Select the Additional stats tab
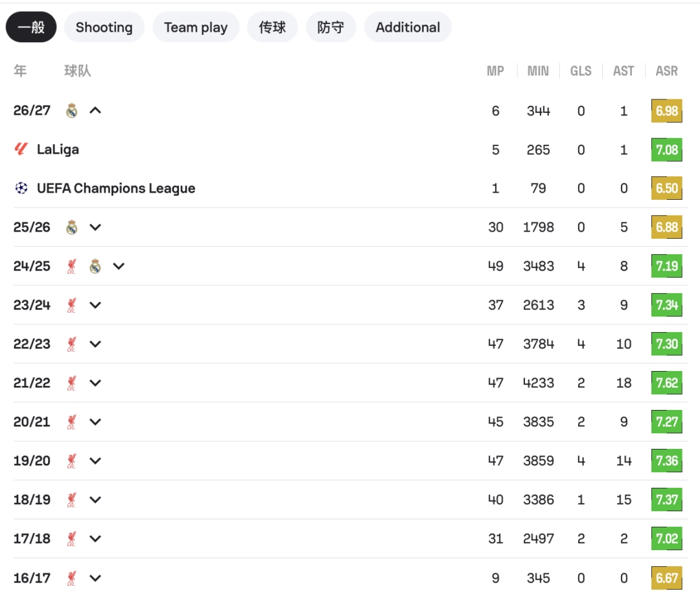Screen dimensions: 700x600 408,27
